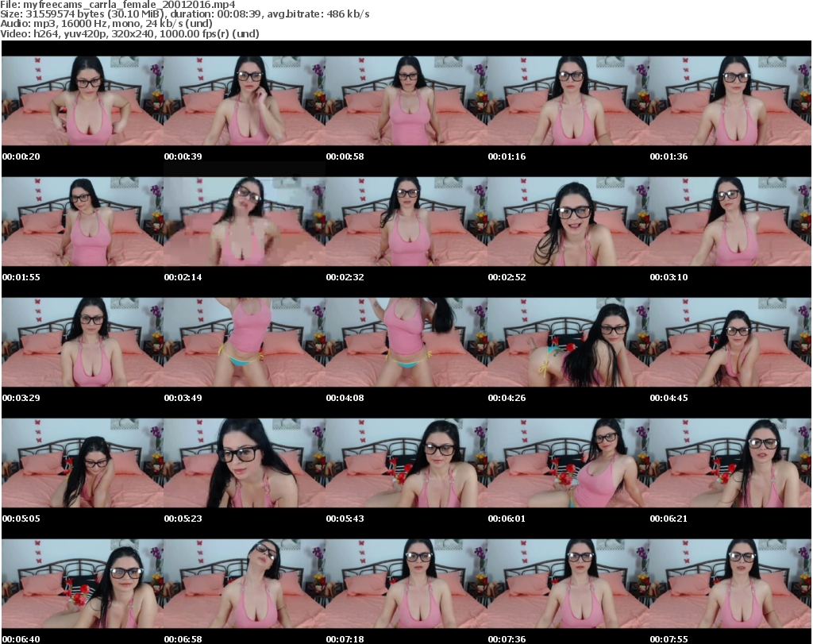Select the thumbnail frame above timestamp 00:00:39
Image resolution: width=813 pixels, height=644 pixels.
[x=245, y=101]
